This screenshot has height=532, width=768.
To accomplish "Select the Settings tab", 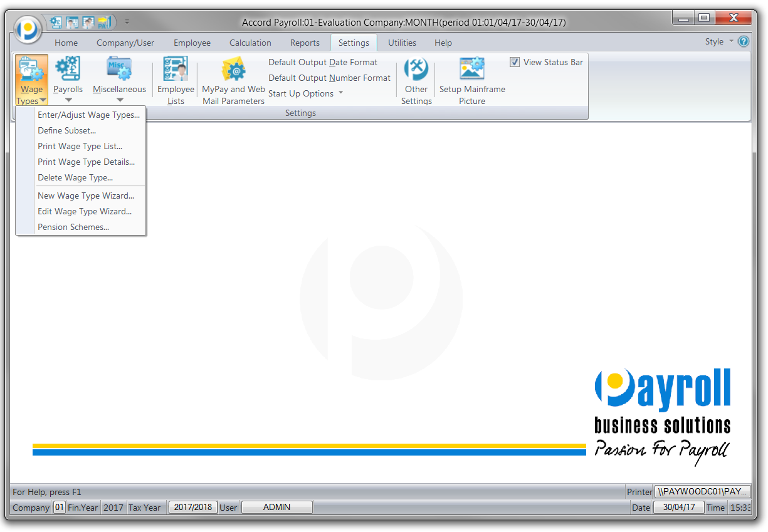I will tap(354, 43).
